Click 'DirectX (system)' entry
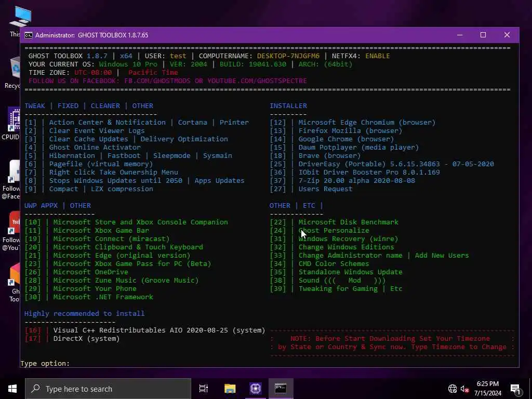The height and width of the screenshot is (399, 532). [x=87, y=339]
